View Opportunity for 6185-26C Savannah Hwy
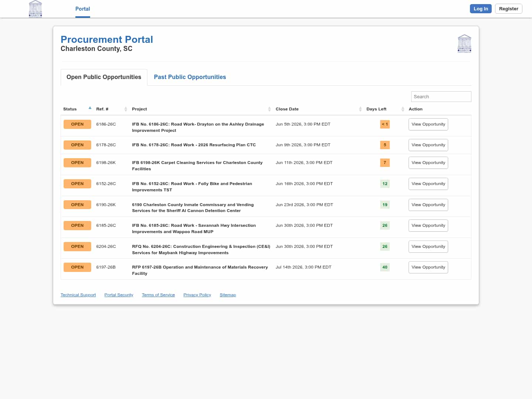The image size is (532, 399). tap(428, 225)
